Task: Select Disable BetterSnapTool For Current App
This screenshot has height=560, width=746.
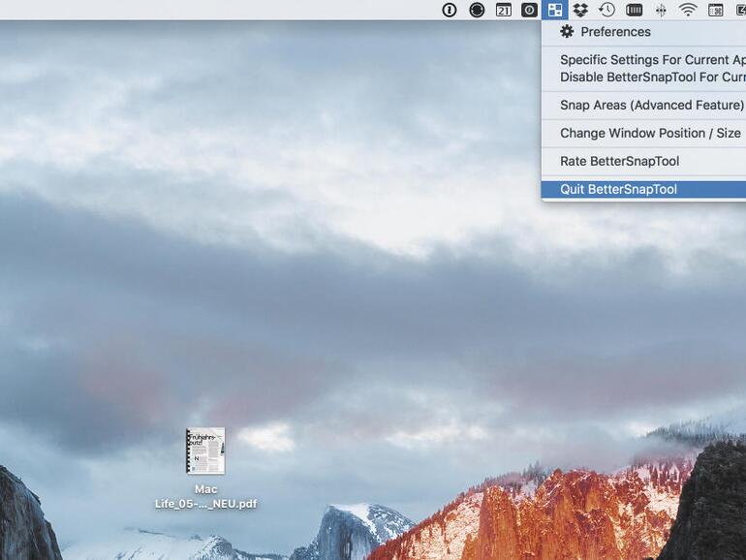Action: click(x=643, y=78)
